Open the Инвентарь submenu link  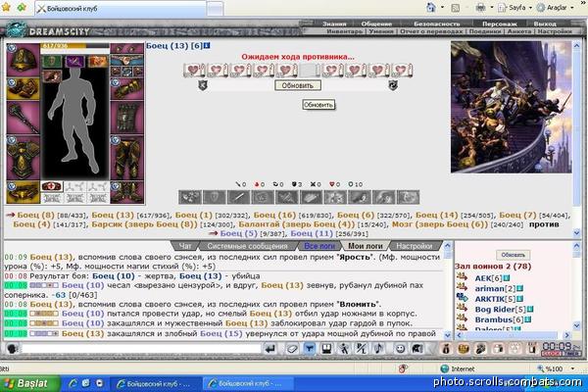click(x=345, y=31)
